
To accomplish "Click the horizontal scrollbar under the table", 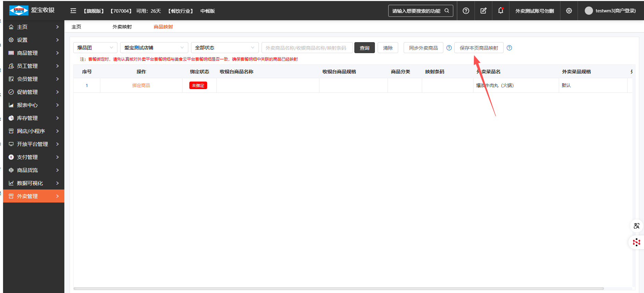I will [338, 289].
